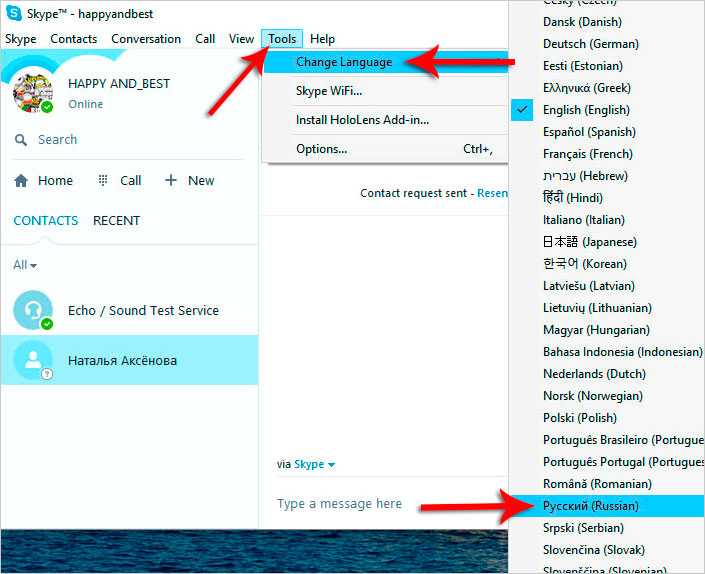
Task: Click the Home house icon
Action: coord(21,181)
